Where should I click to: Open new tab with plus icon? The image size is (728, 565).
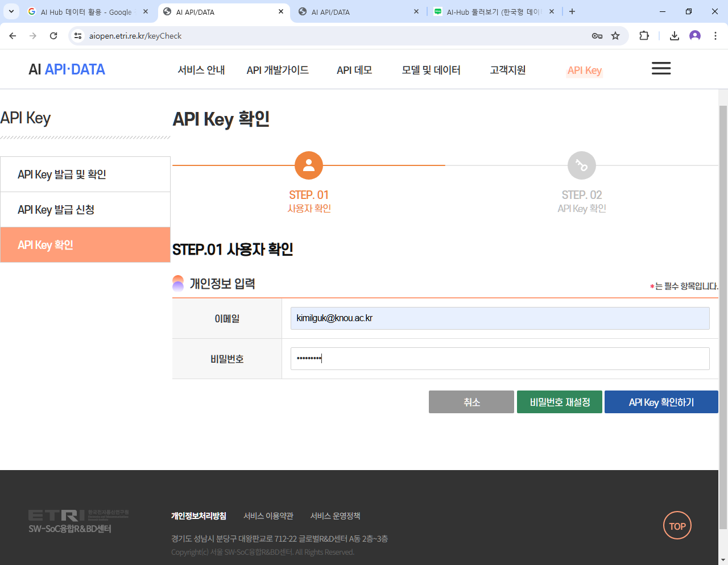572,11
